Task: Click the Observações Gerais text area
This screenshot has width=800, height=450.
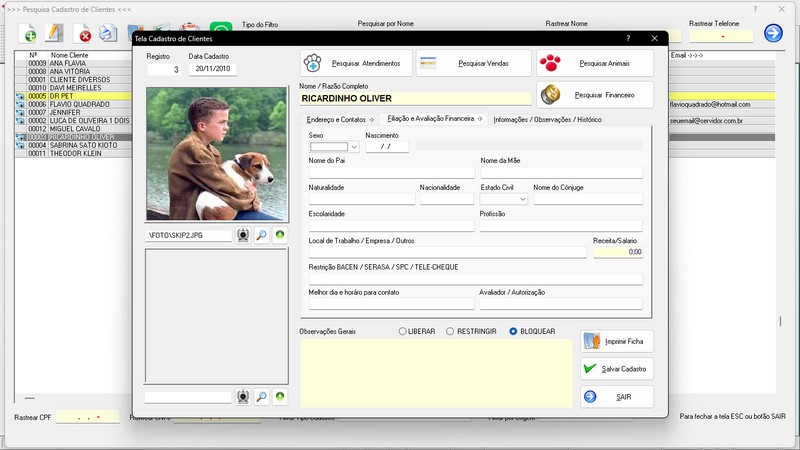Action: (436, 373)
